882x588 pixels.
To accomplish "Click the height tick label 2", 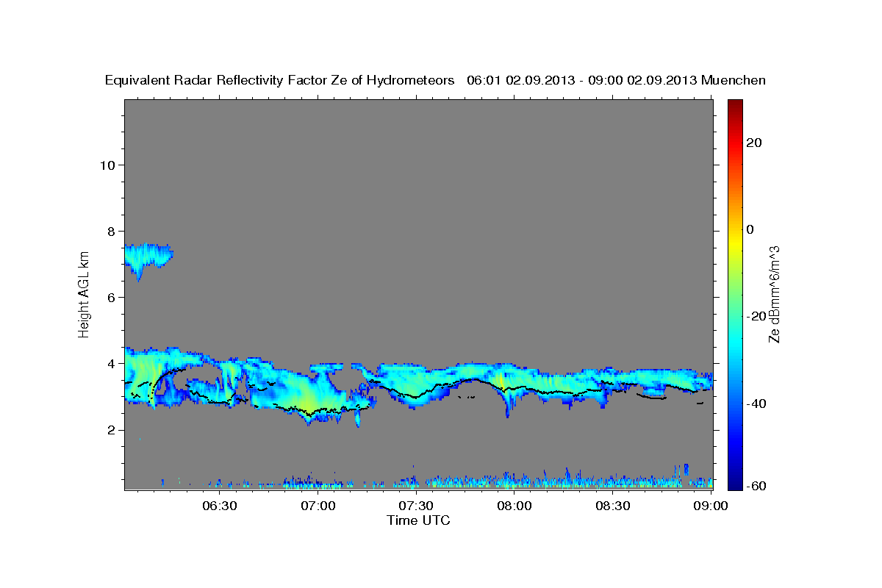I will click(x=112, y=430).
